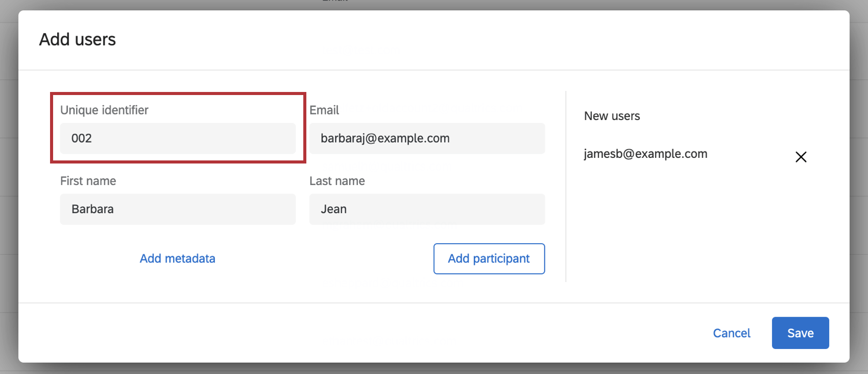
Task: Click the Unique identifier label text
Action: click(104, 110)
